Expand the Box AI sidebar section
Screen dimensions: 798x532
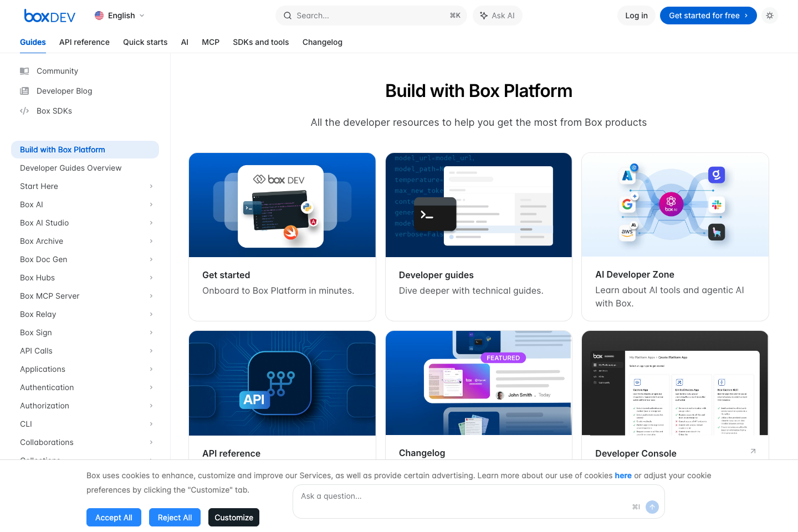coord(151,204)
